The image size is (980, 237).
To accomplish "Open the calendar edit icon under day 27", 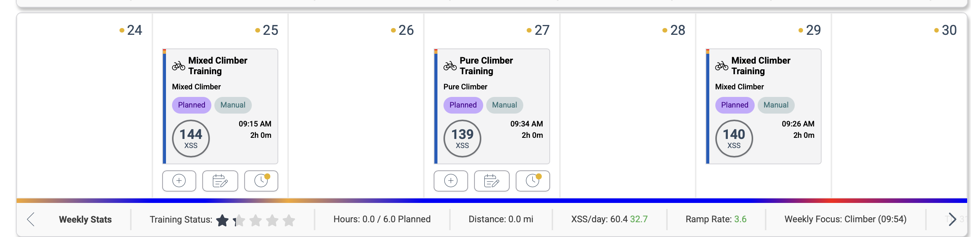I will 492,181.
